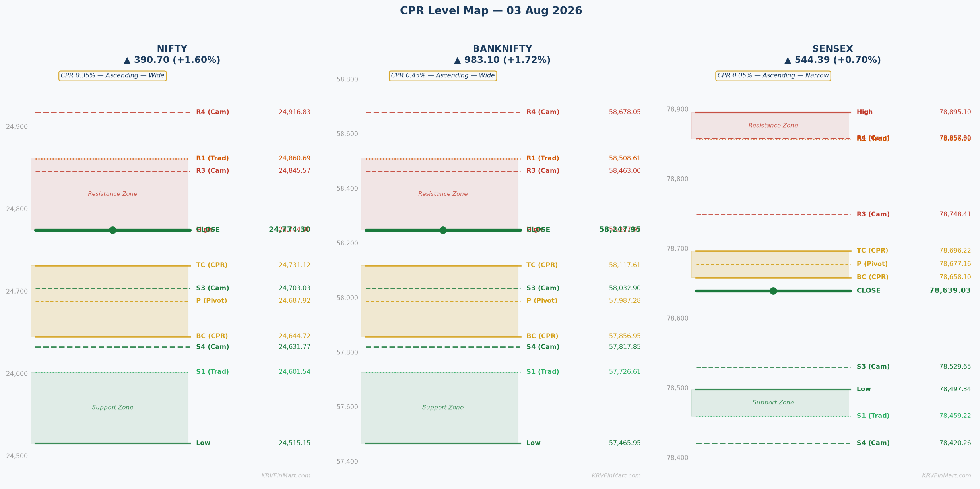Screen dimensions: 980x489
Task: Click SENSEX High value 78,895.10
Action: (x=955, y=112)
